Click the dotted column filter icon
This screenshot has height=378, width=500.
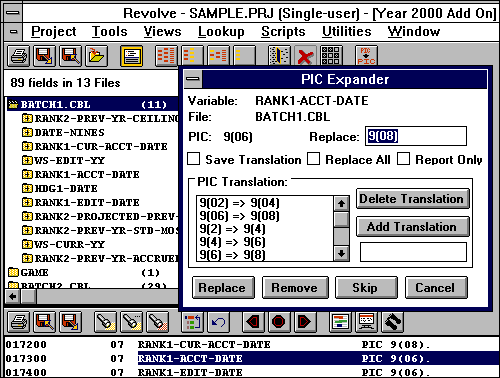coord(279,55)
